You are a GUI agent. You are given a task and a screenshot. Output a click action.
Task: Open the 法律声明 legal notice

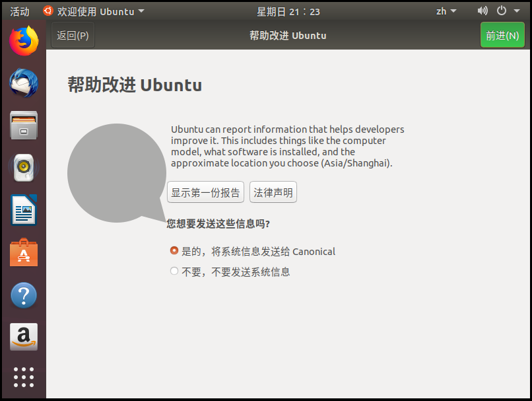click(x=273, y=192)
